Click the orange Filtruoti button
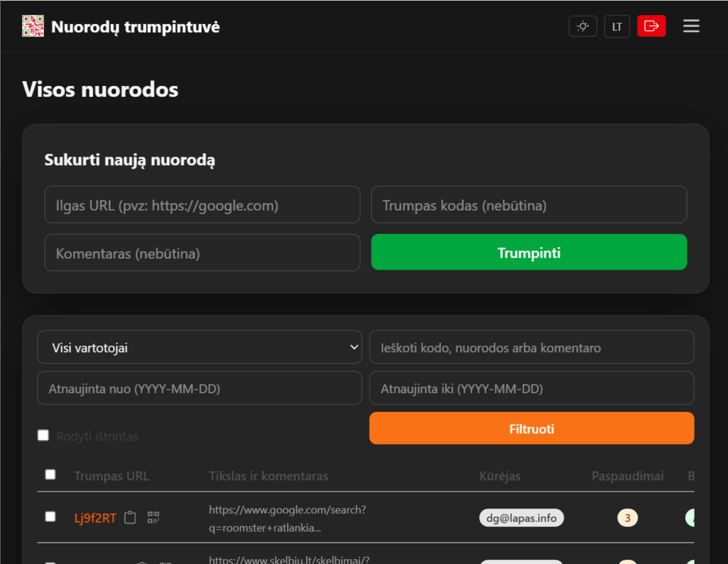The height and width of the screenshot is (564, 728). tap(532, 428)
